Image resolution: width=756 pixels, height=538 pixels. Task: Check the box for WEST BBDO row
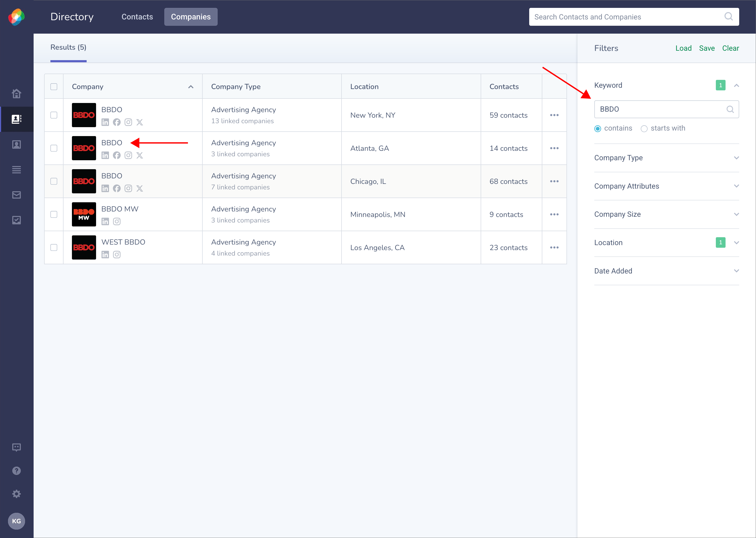[x=54, y=248]
